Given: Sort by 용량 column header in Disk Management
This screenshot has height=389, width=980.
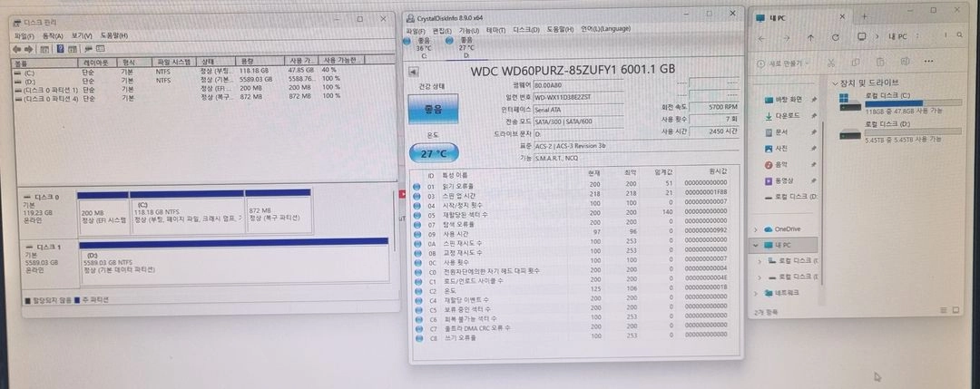Looking at the screenshot, I should click(x=259, y=61).
